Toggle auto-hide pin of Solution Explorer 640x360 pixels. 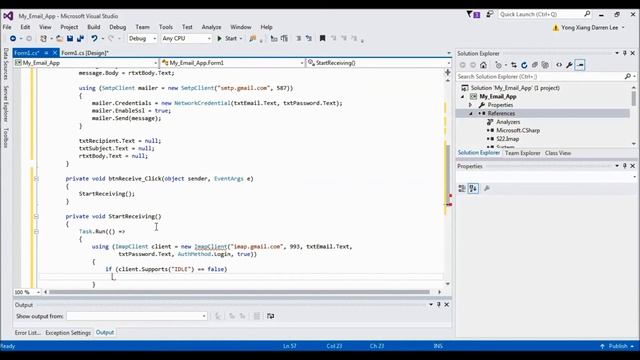pos(624,53)
